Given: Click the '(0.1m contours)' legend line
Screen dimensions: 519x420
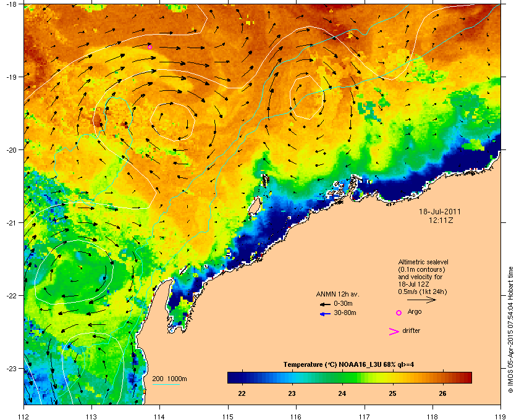Looking at the screenshot, I should [421, 269].
